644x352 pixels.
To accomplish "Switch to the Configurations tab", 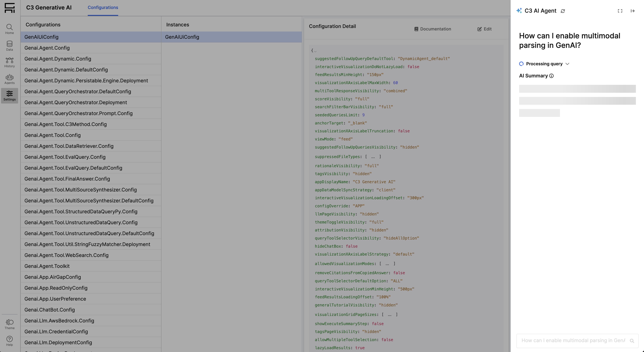I will point(103,8).
